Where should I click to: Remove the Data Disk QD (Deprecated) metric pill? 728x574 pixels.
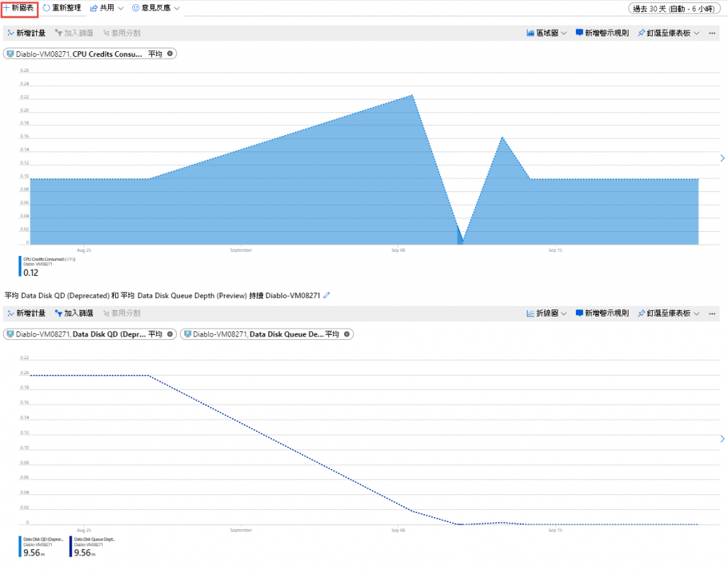click(170, 334)
